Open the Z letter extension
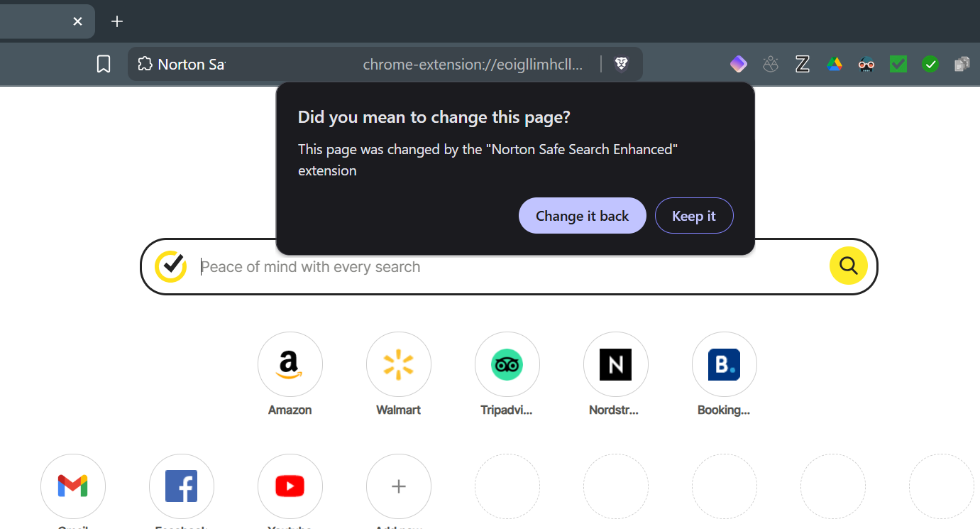Screen dimensions: 980x529 [803, 65]
